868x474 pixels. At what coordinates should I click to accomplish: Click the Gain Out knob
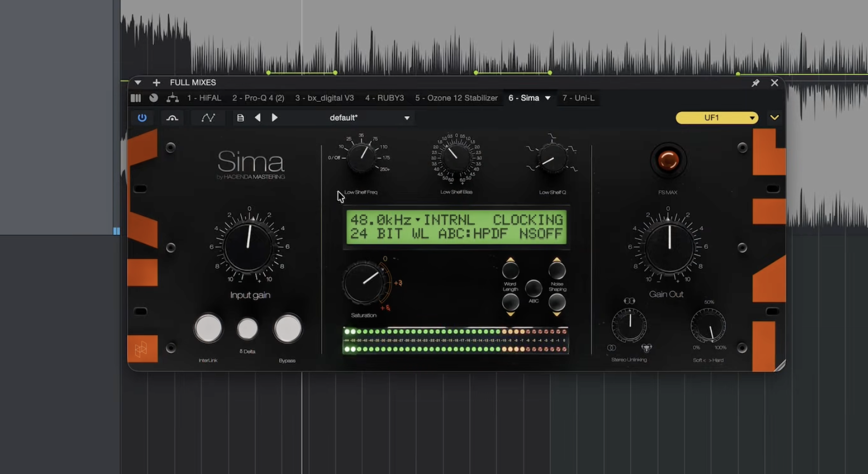pyautogui.click(x=669, y=247)
